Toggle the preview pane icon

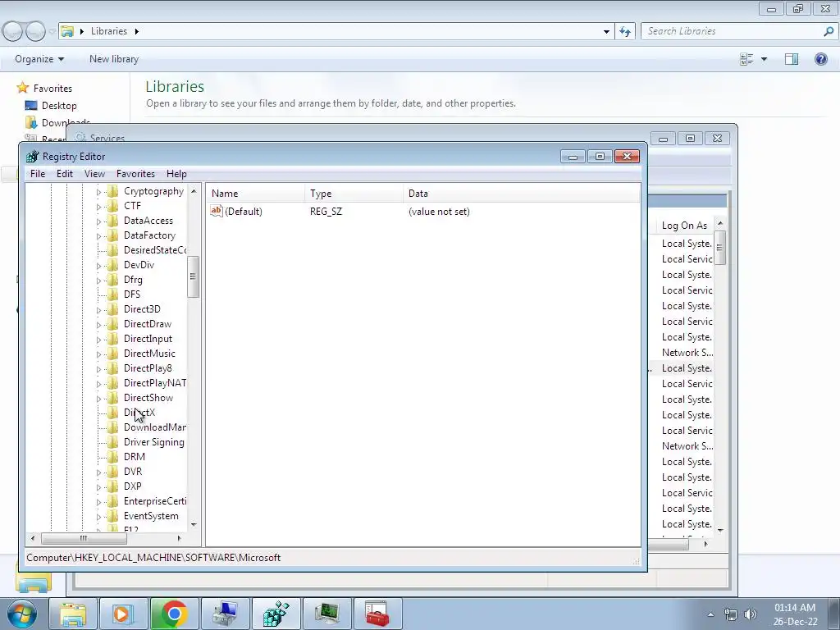[792, 59]
